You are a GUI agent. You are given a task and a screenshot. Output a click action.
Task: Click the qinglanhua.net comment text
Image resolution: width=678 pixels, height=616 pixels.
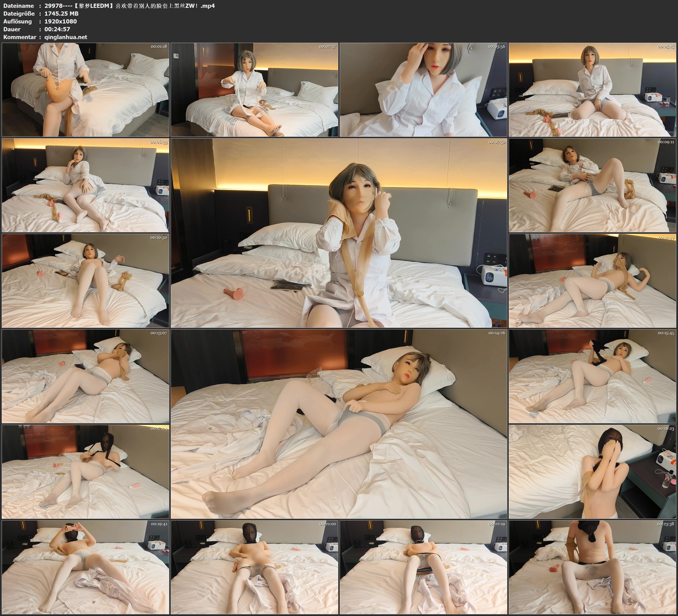pos(66,37)
